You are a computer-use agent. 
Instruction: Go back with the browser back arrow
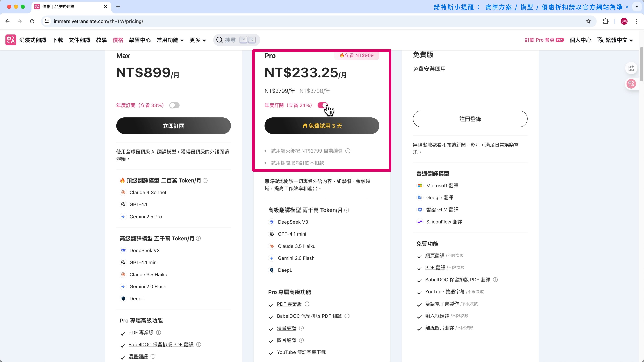click(8, 21)
